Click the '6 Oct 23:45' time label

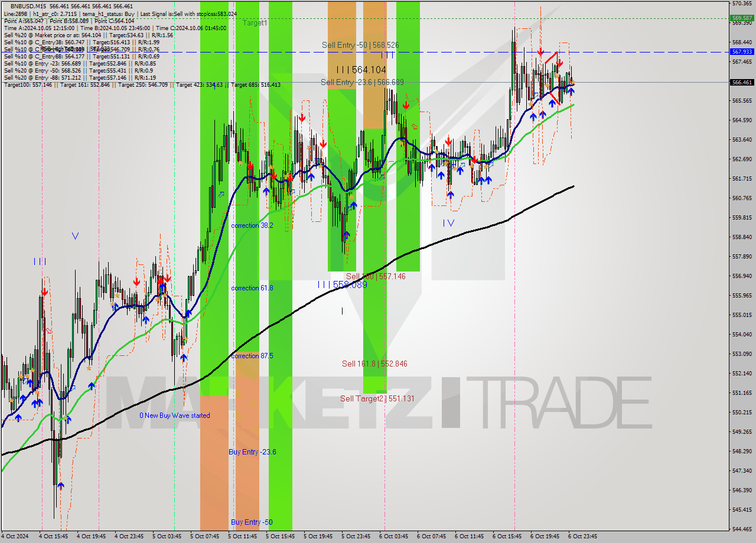pos(582,537)
